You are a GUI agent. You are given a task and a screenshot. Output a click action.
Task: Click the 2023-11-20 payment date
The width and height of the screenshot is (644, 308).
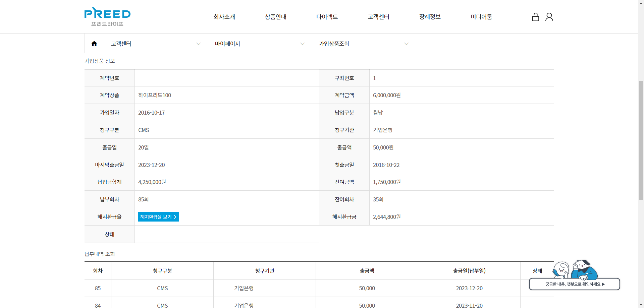click(x=469, y=305)
